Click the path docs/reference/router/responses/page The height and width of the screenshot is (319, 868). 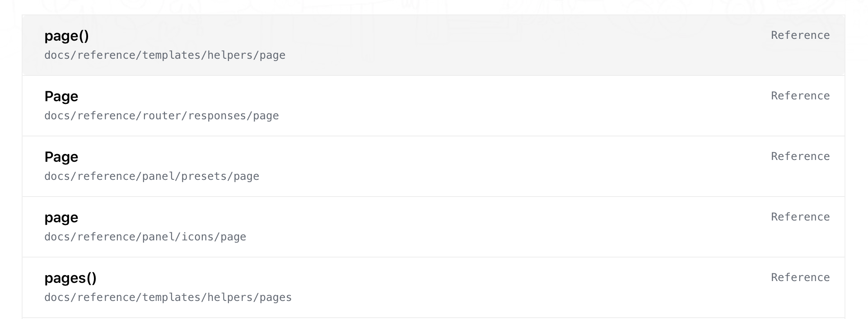(161, 116)
